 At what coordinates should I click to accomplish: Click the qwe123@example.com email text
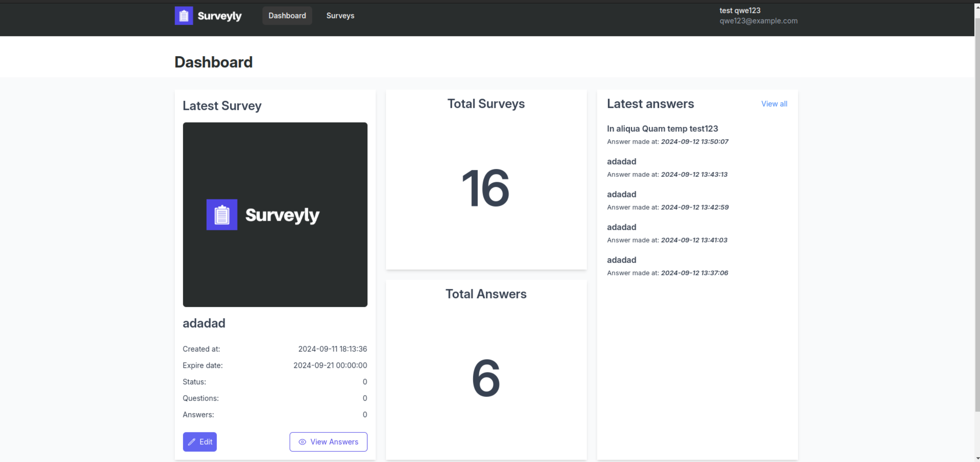click(x=758, y=21)
